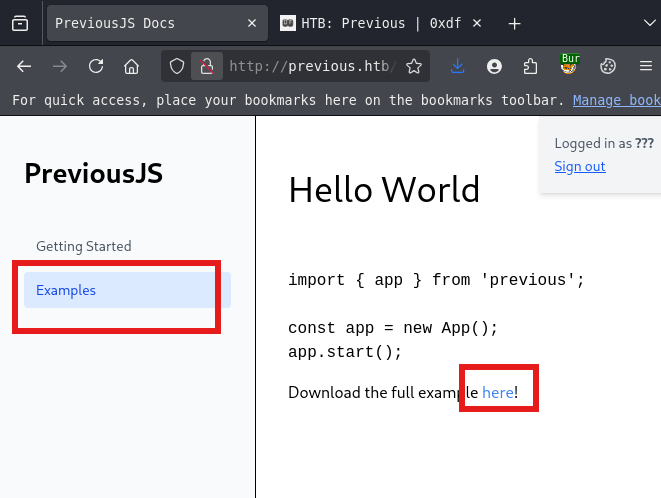The height and width of the screenshot is (498, 661).
Task: Click the PreviousJS sidebar title
Action: 94,173
